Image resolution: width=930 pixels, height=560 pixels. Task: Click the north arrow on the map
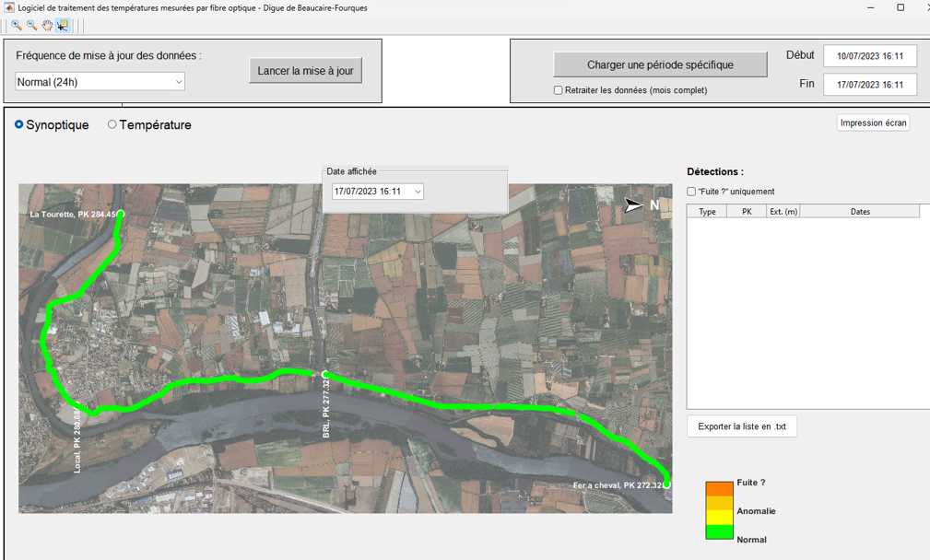633,205
